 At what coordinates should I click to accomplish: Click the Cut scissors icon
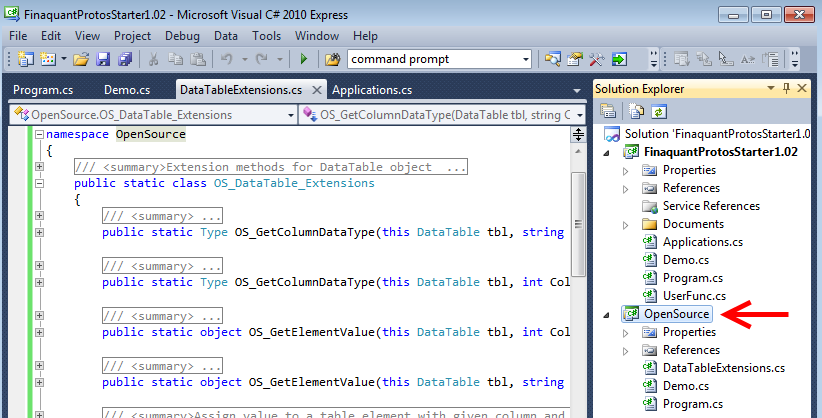click(153, 59)
